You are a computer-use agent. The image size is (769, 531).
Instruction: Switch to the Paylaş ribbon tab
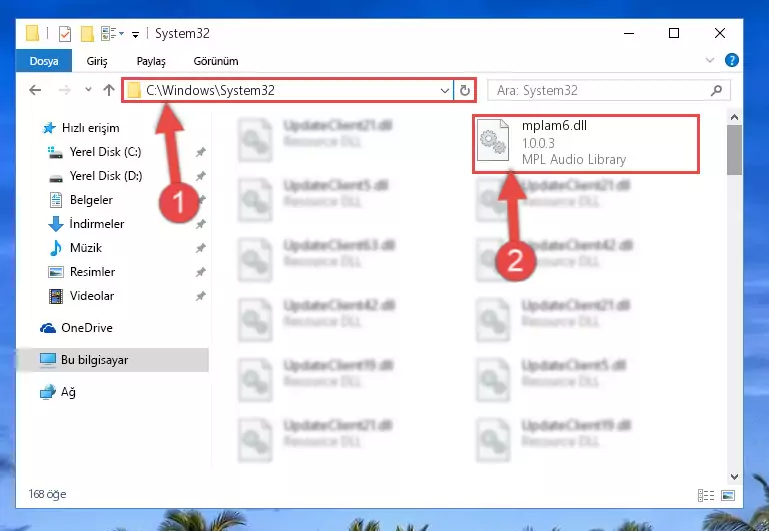[x=151, y=61]
